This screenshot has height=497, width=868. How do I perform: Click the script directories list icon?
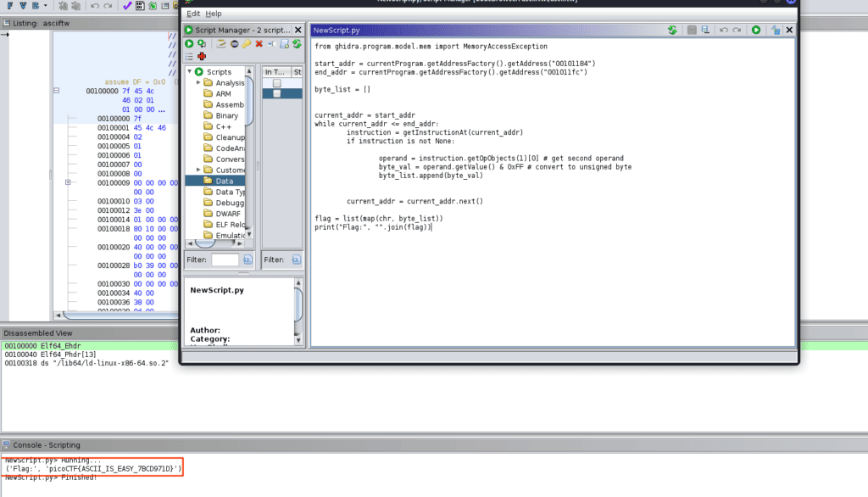coord(189,57)
